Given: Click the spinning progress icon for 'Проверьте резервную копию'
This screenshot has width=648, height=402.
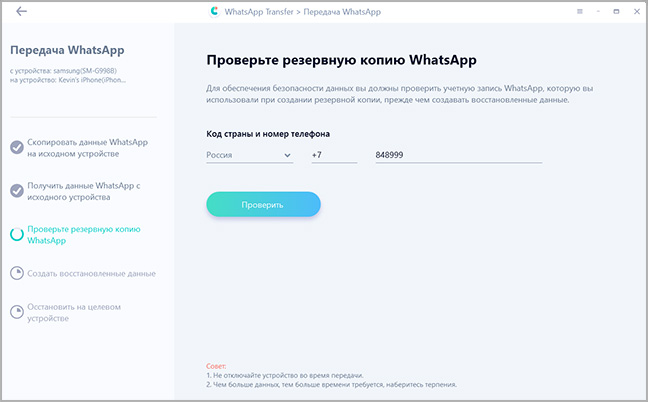Looking at the screenshot, I should [17, 234].
